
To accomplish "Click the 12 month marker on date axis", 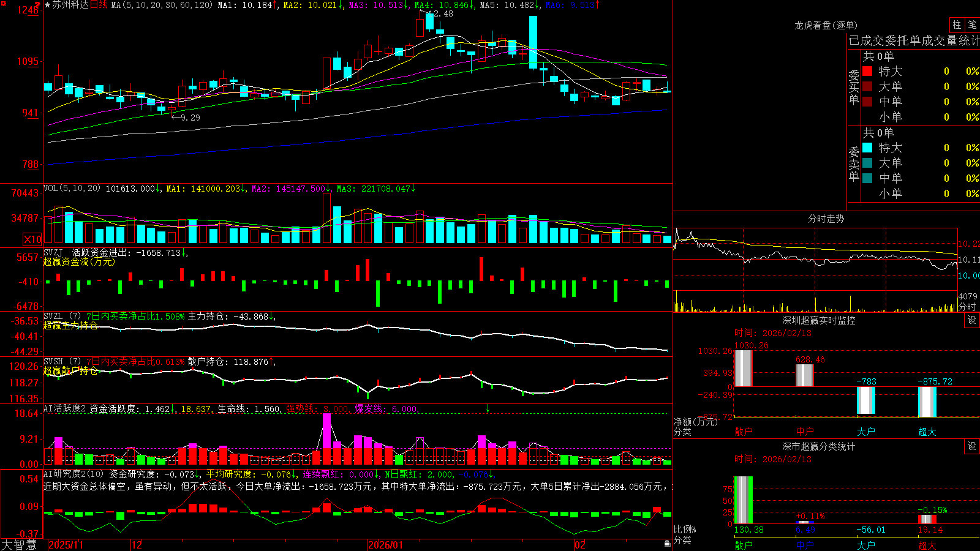I will pyautogui.click(x=137, y=545).
